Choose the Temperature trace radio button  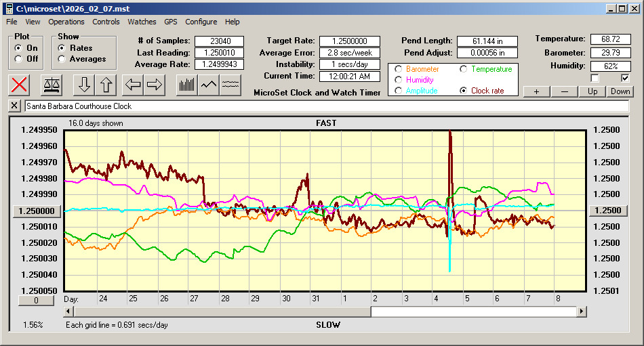(464, 69)
